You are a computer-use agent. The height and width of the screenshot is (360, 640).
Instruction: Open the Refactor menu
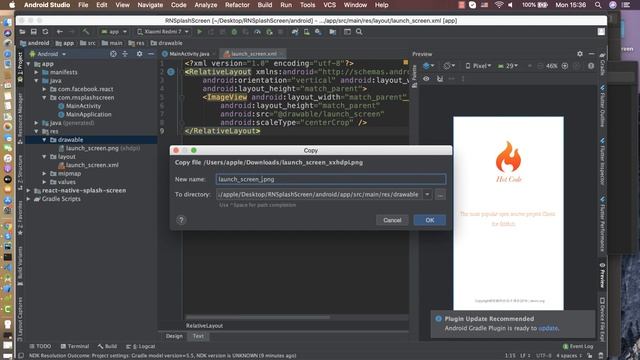(237, 5)
